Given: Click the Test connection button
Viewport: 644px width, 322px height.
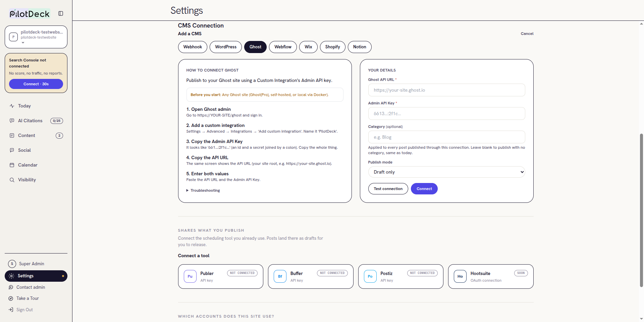Looking at the screenshot, I should (388, 189).
